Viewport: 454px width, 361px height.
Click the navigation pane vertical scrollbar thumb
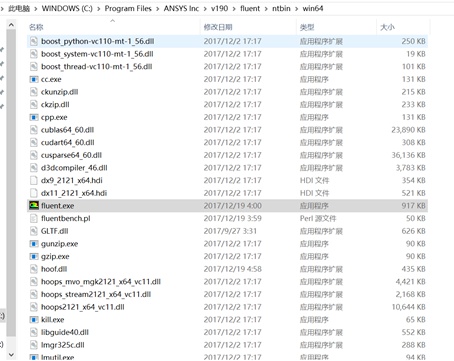11,183
